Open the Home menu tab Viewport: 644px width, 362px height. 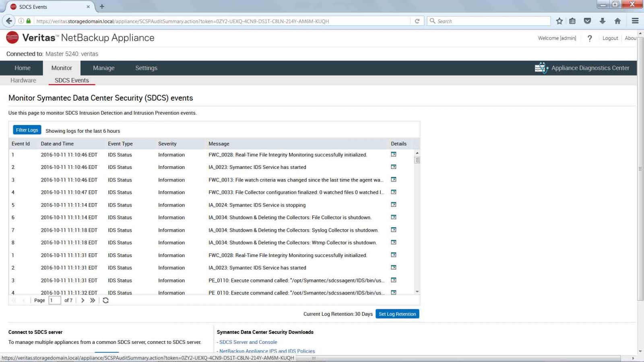(x=23, y=68)
